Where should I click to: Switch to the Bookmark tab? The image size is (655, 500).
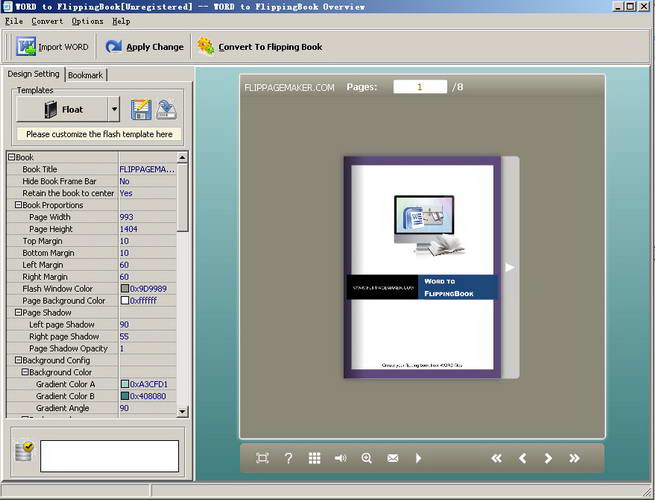click(x=85, y=75)
